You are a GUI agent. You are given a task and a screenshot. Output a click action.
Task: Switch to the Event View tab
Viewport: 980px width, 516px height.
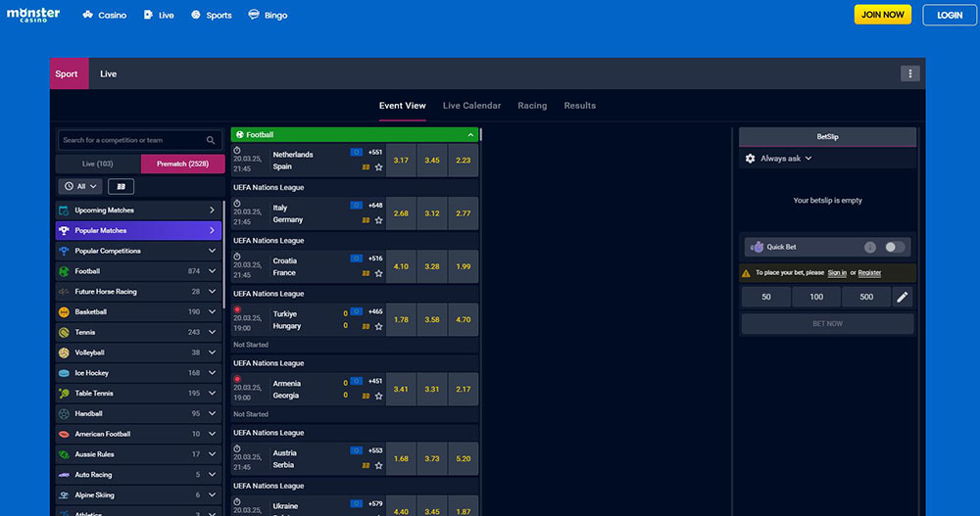coord(403,106)
